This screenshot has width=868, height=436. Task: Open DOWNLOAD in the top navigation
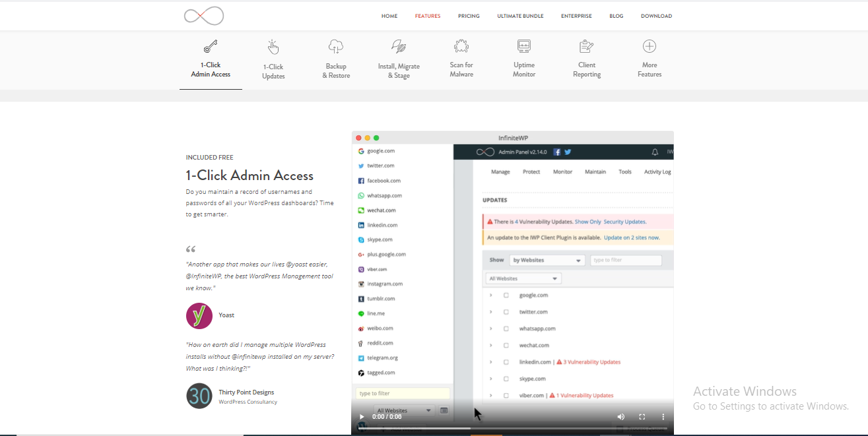point(656,16)
